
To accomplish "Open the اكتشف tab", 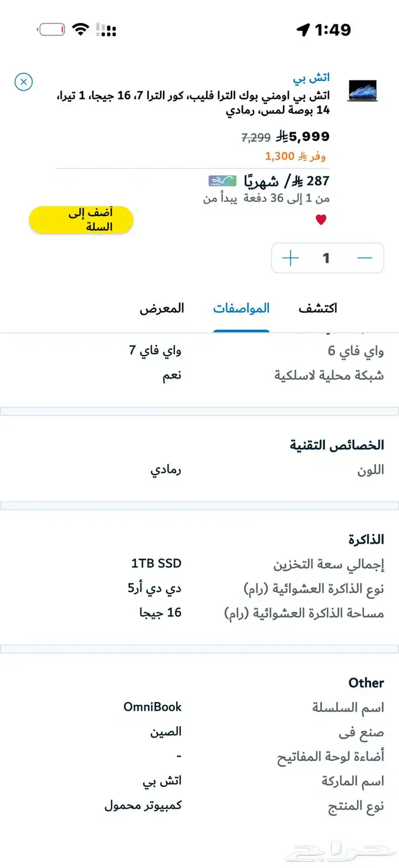I will (x=317, y=308).
